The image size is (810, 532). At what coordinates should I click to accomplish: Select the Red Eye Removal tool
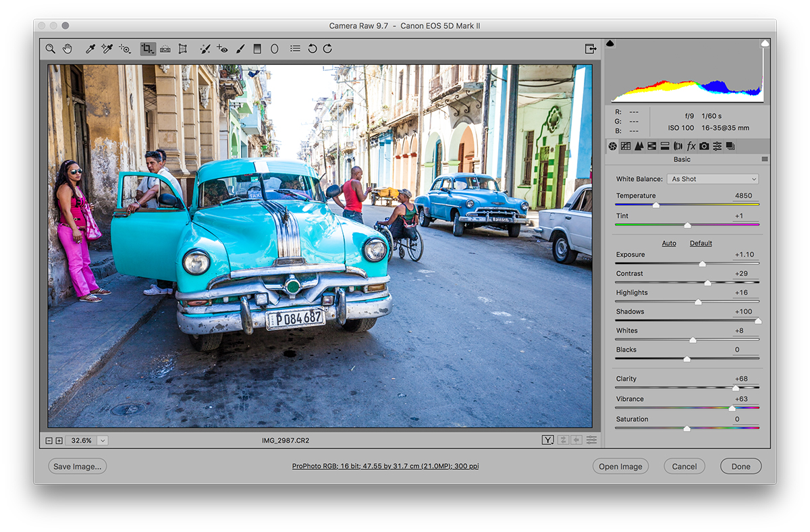point(222,48)
